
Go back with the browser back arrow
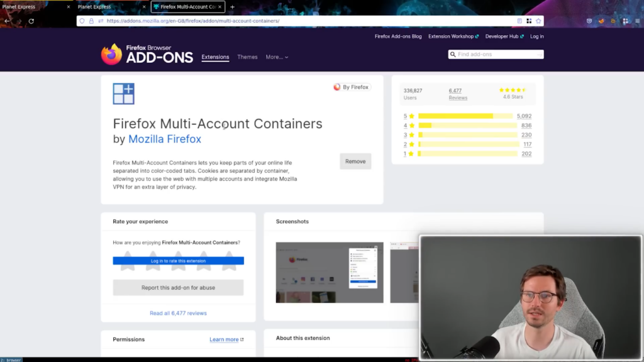pos(7,21)
